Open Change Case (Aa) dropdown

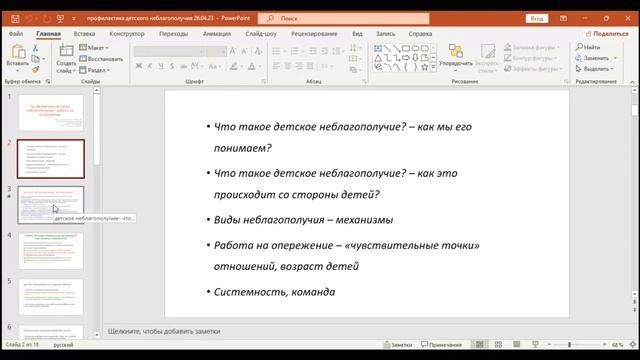(x=215, y=66)
